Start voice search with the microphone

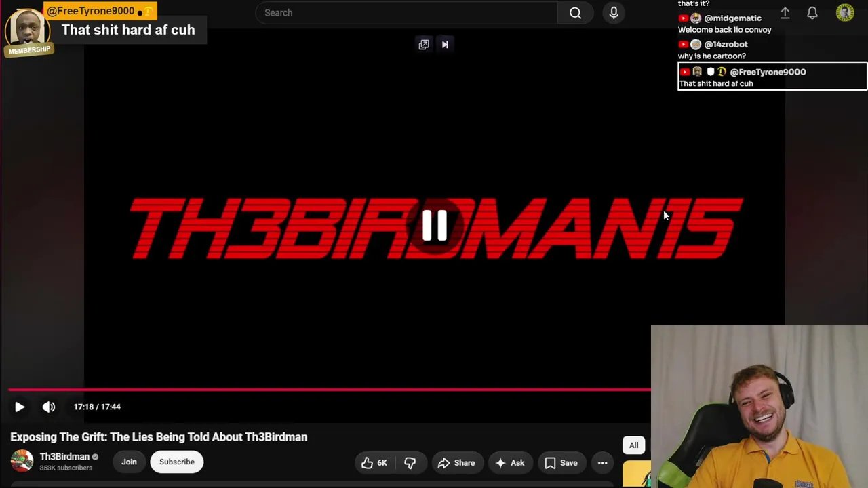614,13
